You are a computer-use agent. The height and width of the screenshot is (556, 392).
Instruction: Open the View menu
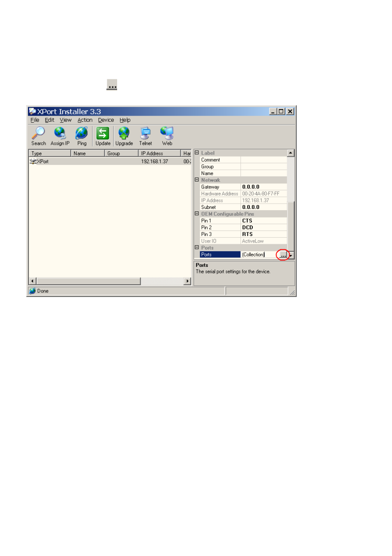[x=66, y=120]
